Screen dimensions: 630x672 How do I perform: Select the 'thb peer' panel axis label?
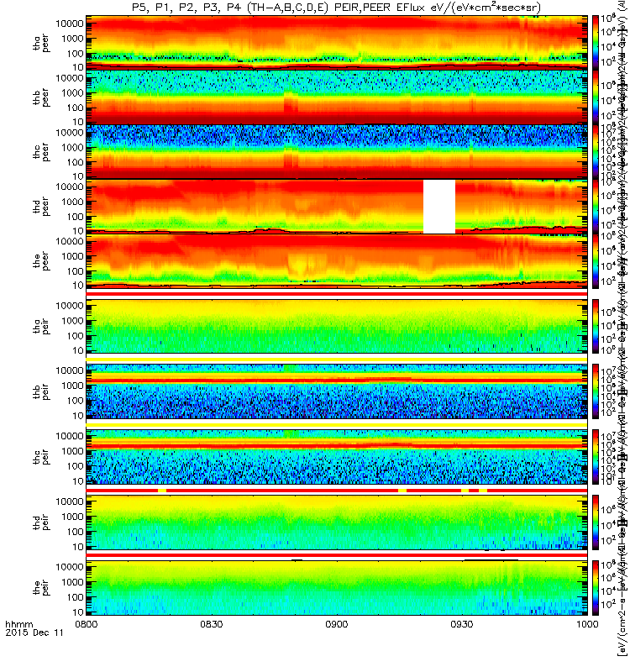[x=41, y=97]
